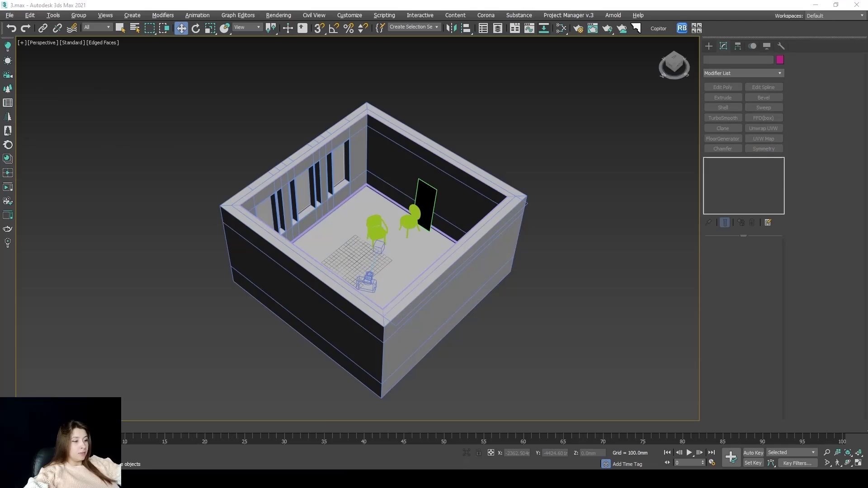Open the selection filter All dropdown

[x=97, y=28]
